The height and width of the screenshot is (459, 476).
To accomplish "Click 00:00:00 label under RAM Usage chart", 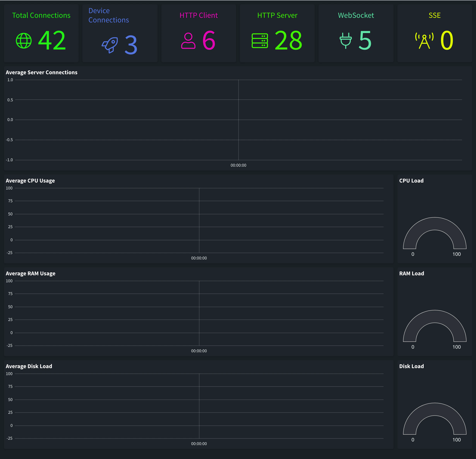I will click(199, 351).
